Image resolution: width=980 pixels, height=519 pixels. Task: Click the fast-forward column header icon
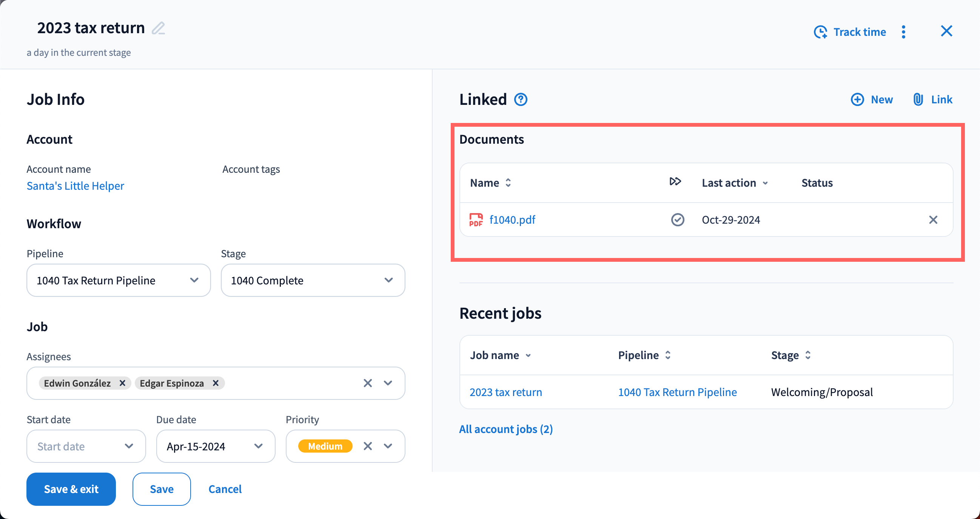pyautogui.click(x=675, y=182)
